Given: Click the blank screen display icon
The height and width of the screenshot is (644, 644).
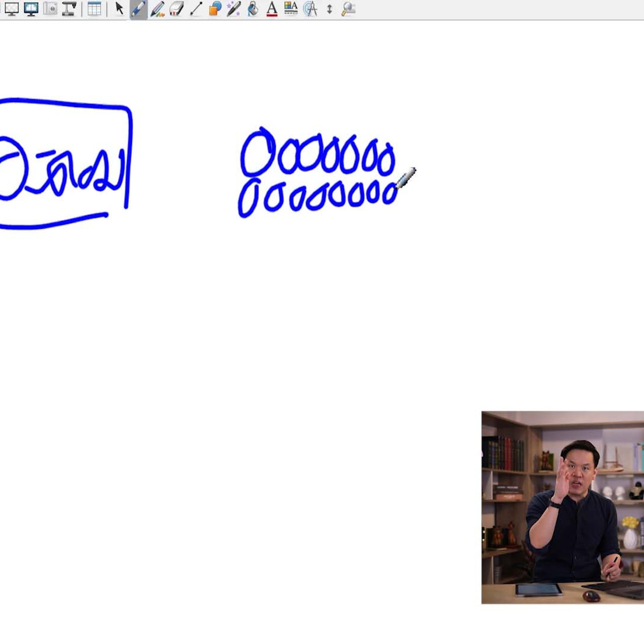Looking at the screenshot, I should 12,9.
